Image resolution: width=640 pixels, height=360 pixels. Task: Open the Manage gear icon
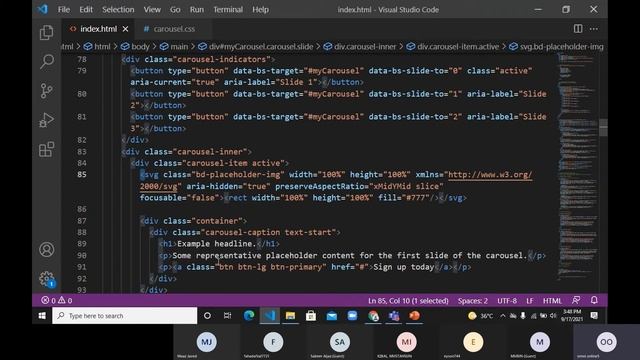(47, 279)
